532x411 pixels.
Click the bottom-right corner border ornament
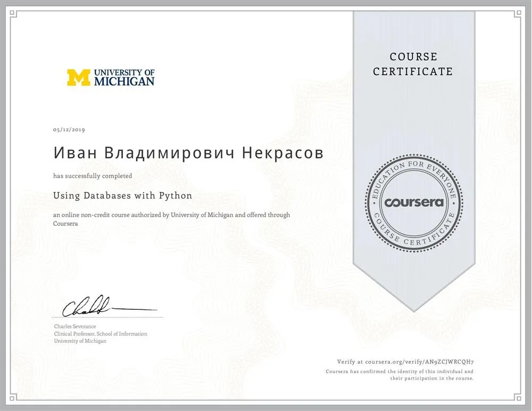click(x=518, y=397)
